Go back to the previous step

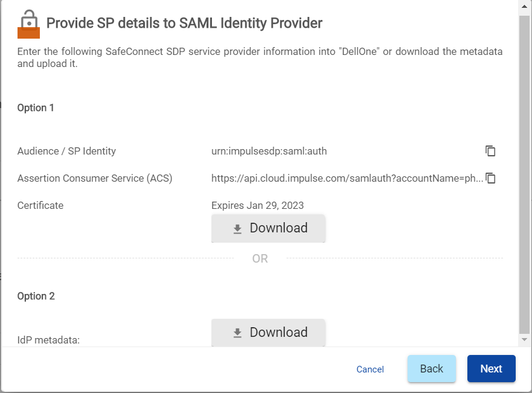pyautogui.click(x=431, y=369)
